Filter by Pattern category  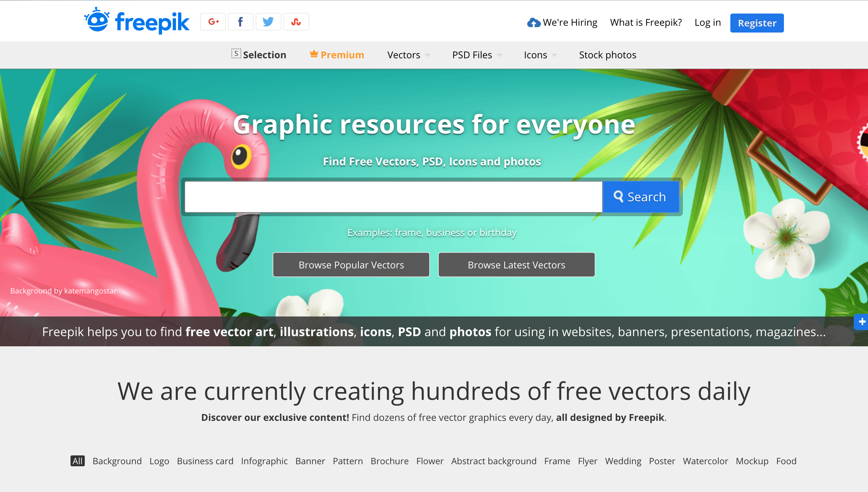[x=348, y=461]
